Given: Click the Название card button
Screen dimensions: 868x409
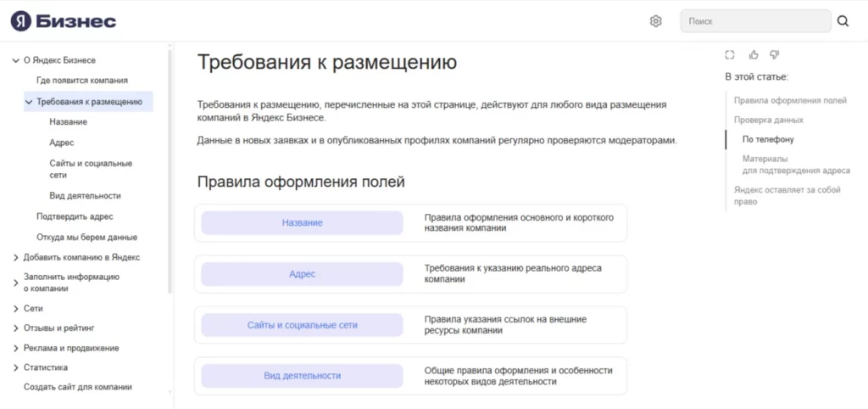Looking at the screenshot, I should coord(303,223).
